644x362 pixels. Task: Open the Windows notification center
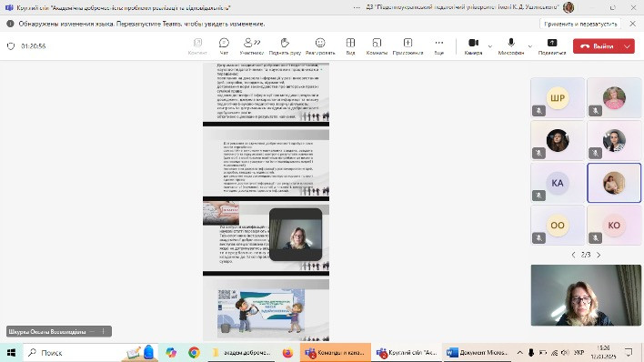(629, 353)
